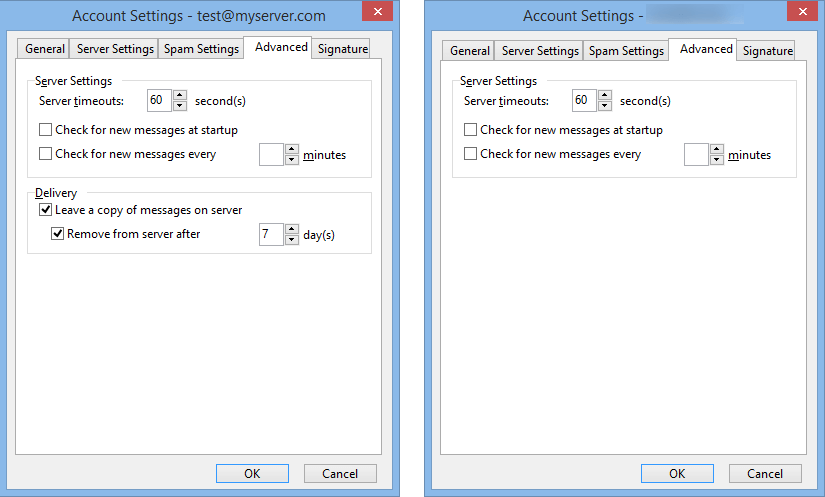This screenshot has height=497, width=825.
Task: Select Advanced tab in right window
Action: pos(702,49)
